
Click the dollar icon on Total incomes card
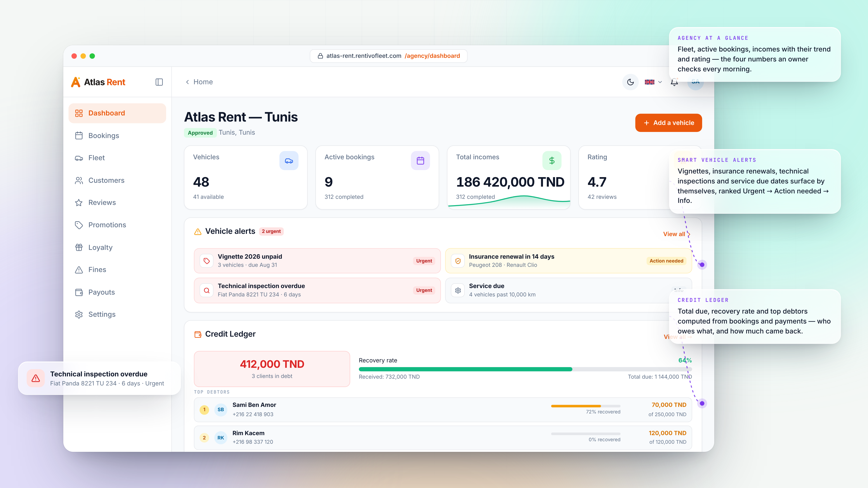tap(552, 161)
